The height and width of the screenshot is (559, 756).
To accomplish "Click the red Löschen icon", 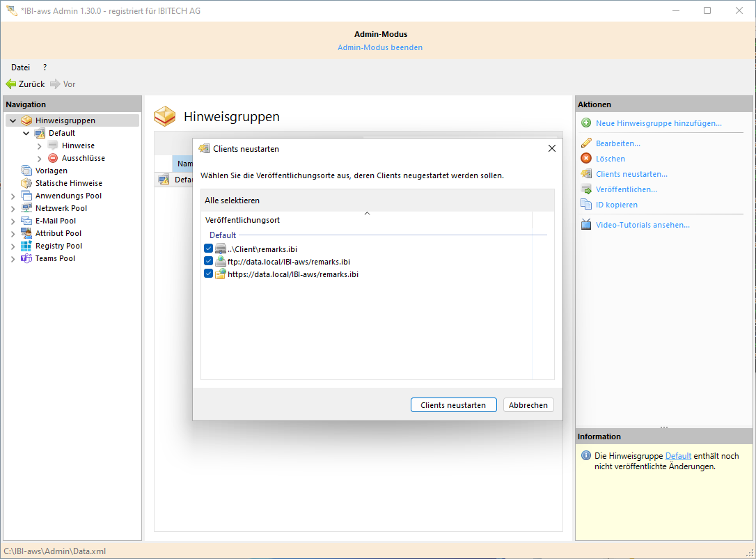I will [586, 158].
